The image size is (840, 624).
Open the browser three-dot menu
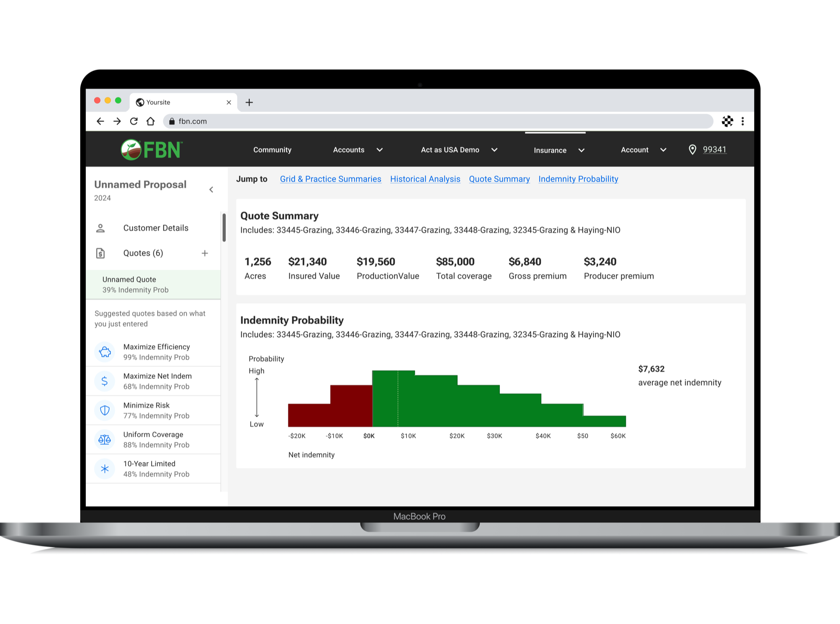click(x=742, y=121)
